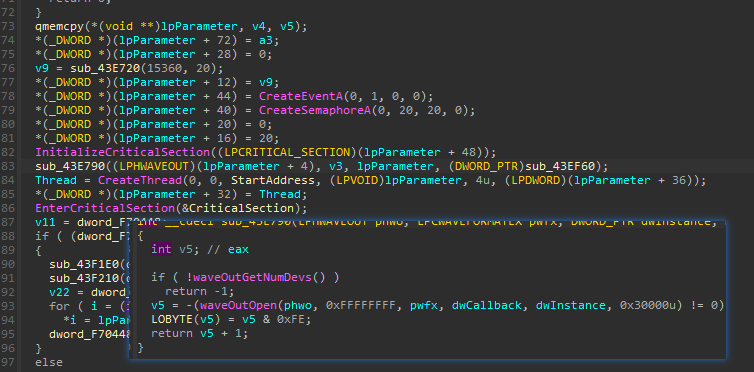Select the LPHWAVEOUT cast on line 83

coord(154,166)
